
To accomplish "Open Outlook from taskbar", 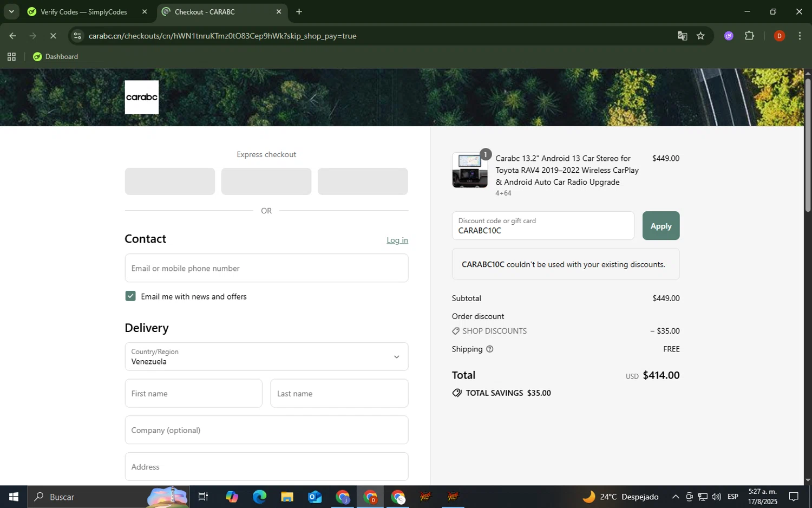I will pos(315,497).
